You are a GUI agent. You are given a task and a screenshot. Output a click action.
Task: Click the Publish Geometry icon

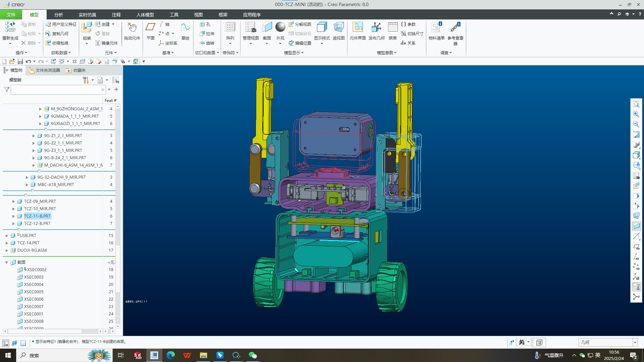[x=376, y=27]
